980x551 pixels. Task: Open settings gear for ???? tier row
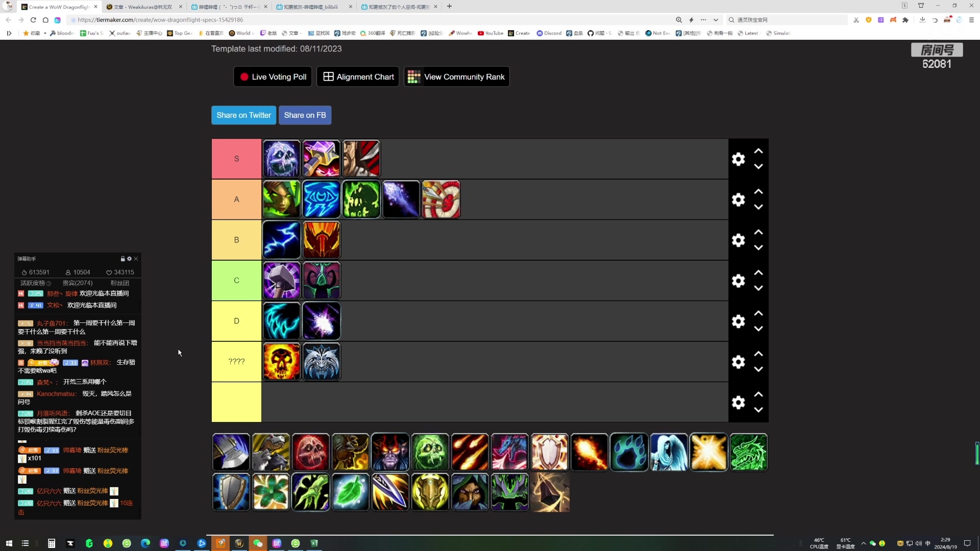[x=738, y=362]
